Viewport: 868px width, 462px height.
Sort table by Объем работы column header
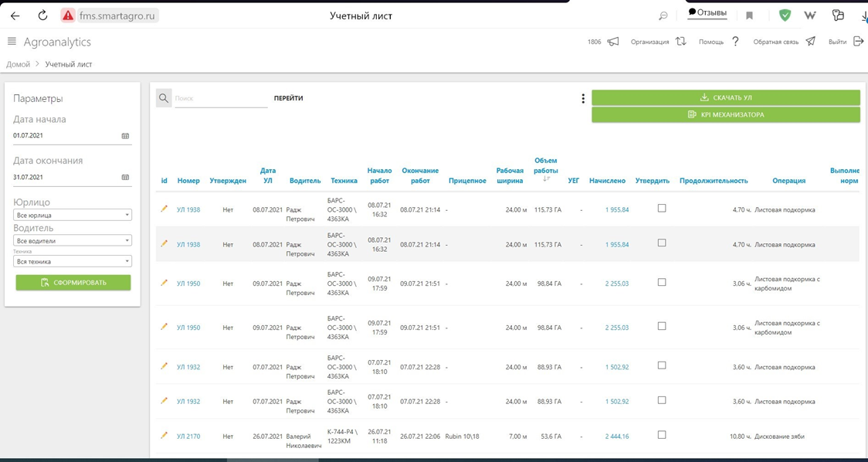point(545,170)
